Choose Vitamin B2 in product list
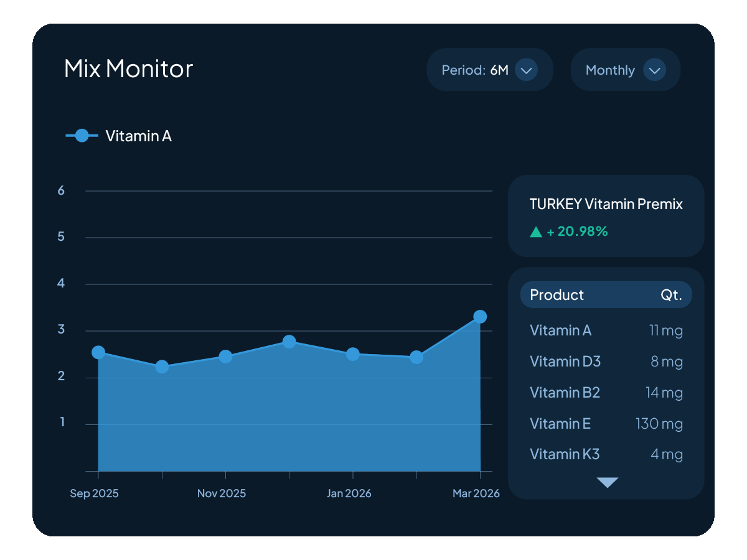747x560 pixels. (606, 393)
